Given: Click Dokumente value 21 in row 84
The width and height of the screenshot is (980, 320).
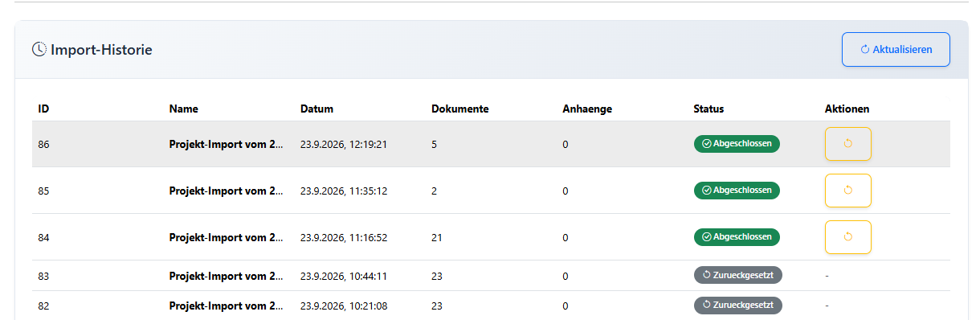Looking at the screenshot, I should [x=437, y=238].
